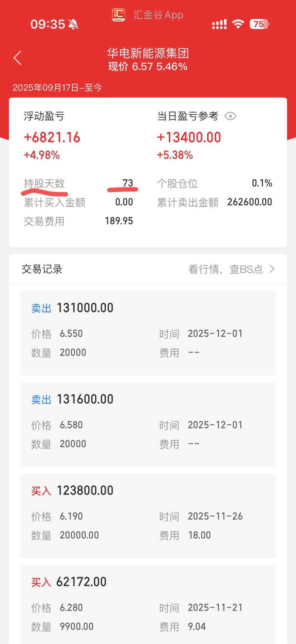Tap the battery indicator showing 75
The width and height of the screenshot is (296, 644).
[x=259, y=24]
